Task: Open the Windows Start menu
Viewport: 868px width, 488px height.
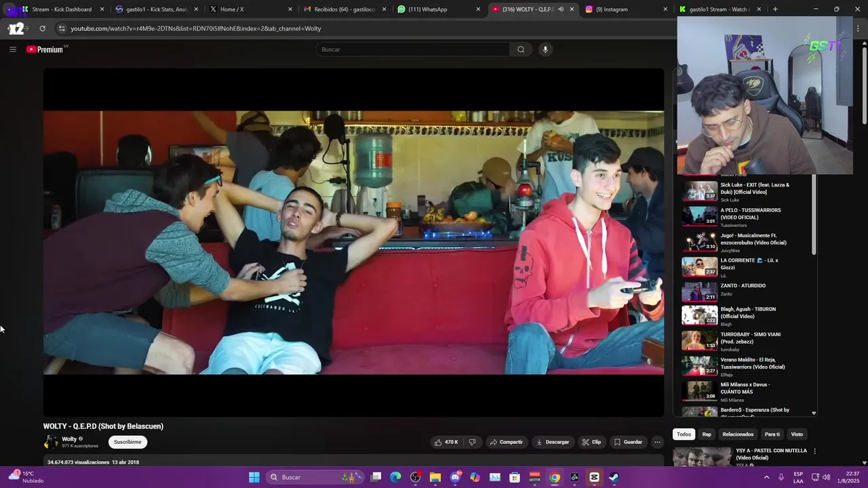Action: click(254, 477)
